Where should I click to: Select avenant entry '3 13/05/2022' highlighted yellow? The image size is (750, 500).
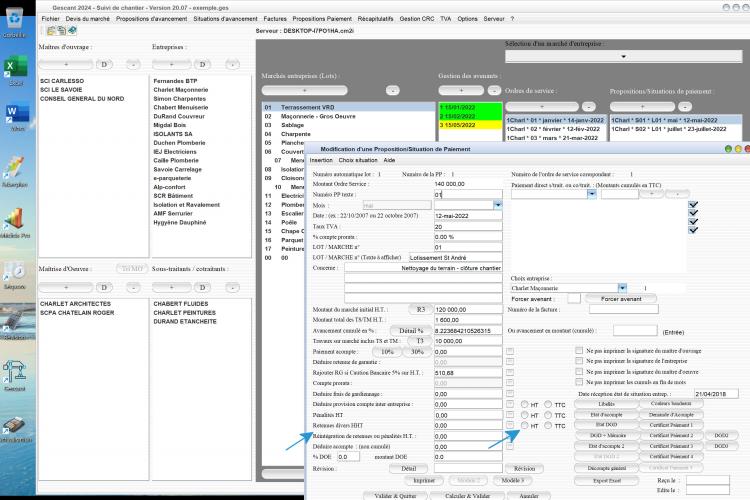pos(471,125)
